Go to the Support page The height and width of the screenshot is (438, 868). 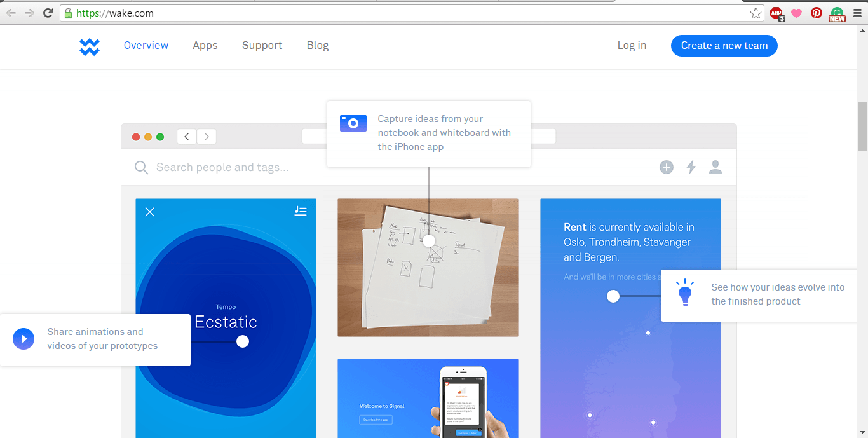[262, 46]
